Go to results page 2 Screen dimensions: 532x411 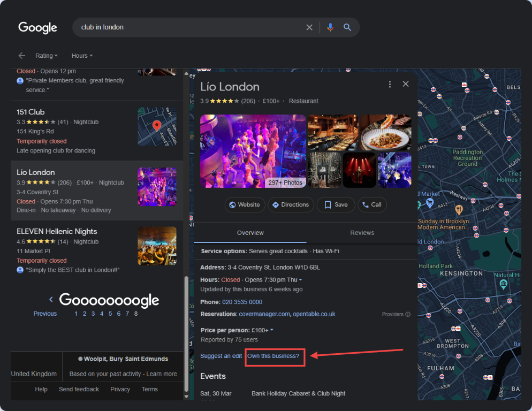(85, 314)
